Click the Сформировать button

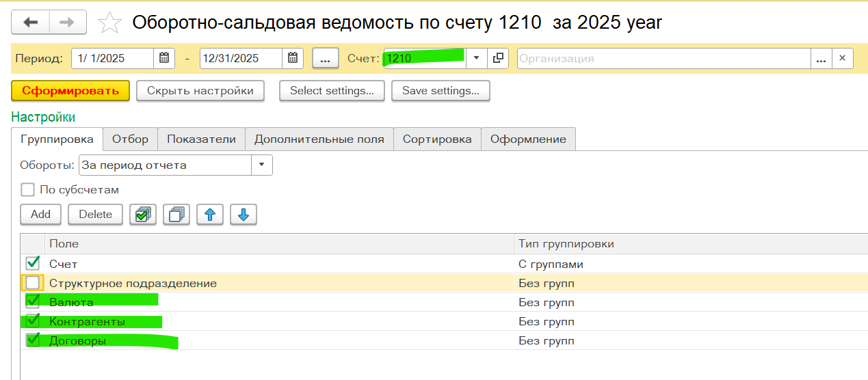70,91
